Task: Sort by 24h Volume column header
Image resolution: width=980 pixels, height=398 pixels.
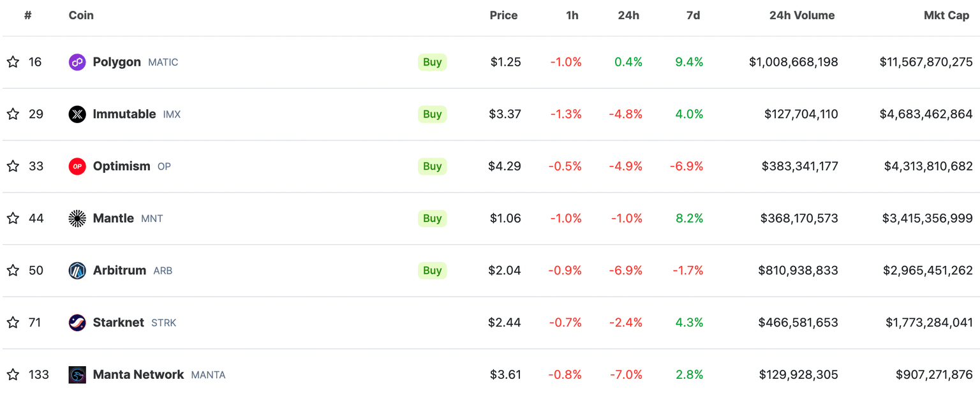Action: (x=801, y=15)
